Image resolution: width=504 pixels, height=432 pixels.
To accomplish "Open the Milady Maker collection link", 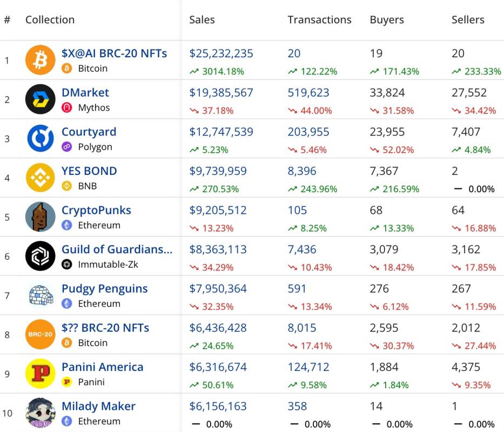I will pyautogui.click(x=98, y=406).
